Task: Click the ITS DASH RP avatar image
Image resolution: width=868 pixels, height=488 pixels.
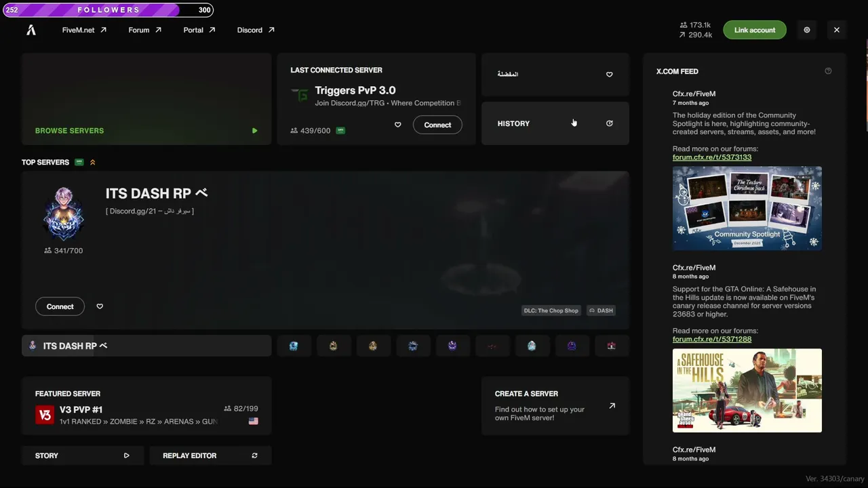Action: click(63, 213)
